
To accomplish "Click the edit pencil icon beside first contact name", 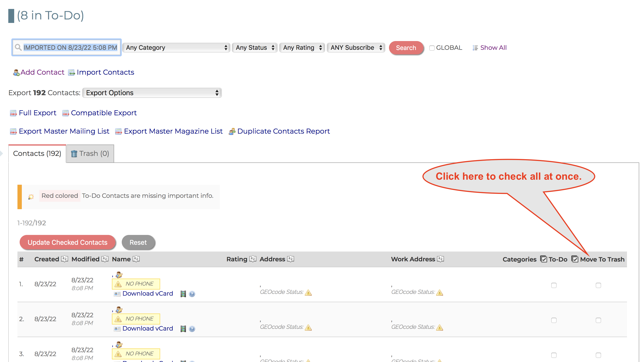I will [x=119, y=274].
